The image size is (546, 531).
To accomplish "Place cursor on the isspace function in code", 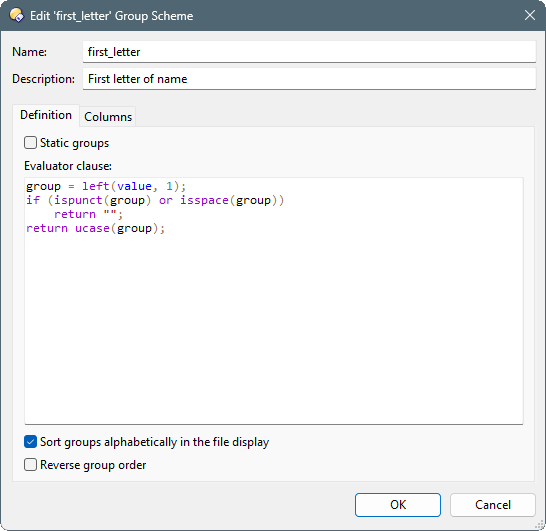I will tap(204, 200).
